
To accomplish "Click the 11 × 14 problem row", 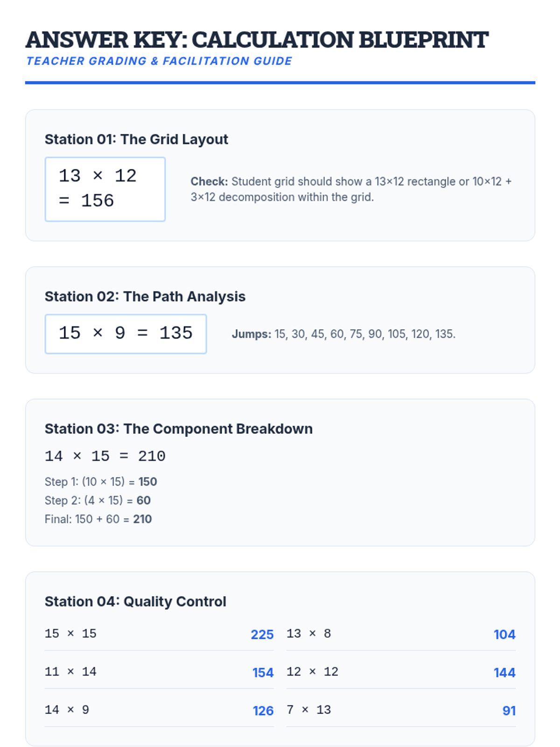I will click(159, 672).
